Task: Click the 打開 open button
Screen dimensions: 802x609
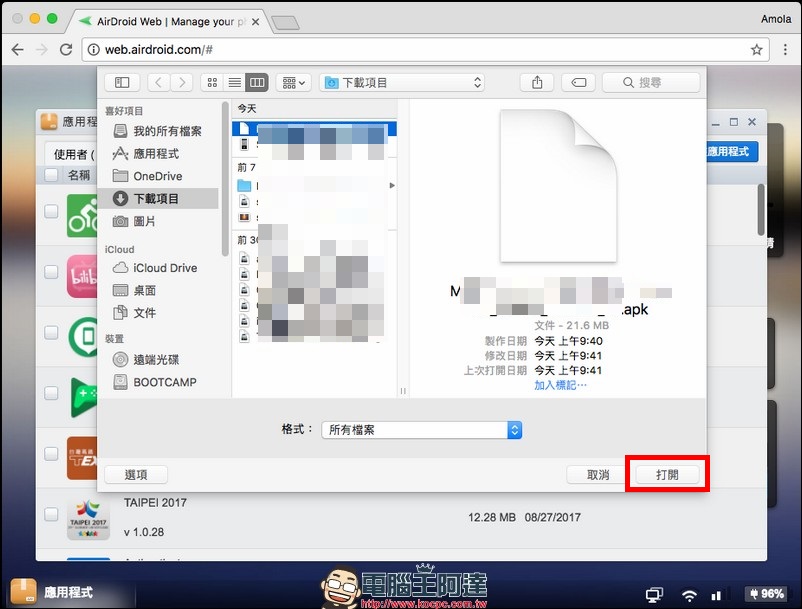Action: pos(667,475)
